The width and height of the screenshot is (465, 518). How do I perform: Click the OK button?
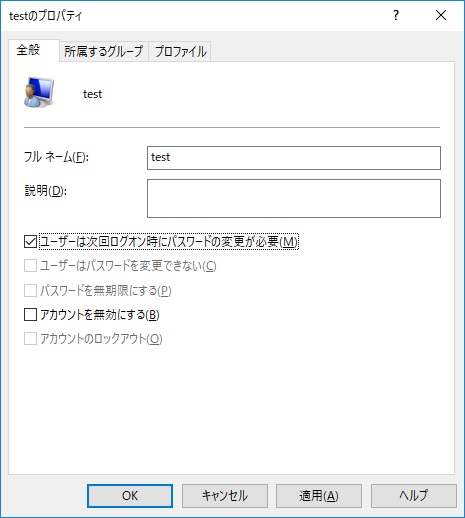pyautogui.click(x=130, y=496)
